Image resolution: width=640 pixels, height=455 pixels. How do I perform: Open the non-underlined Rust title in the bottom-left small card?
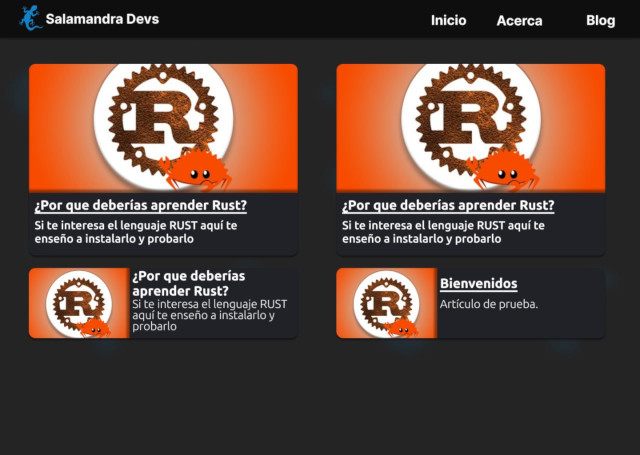[189, 283]
